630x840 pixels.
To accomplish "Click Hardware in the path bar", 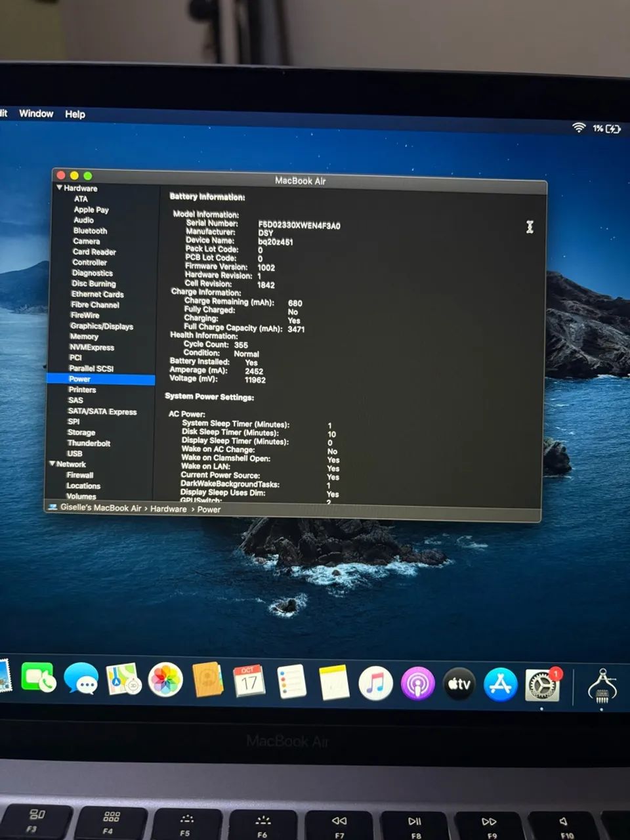I will pos(169,509).
